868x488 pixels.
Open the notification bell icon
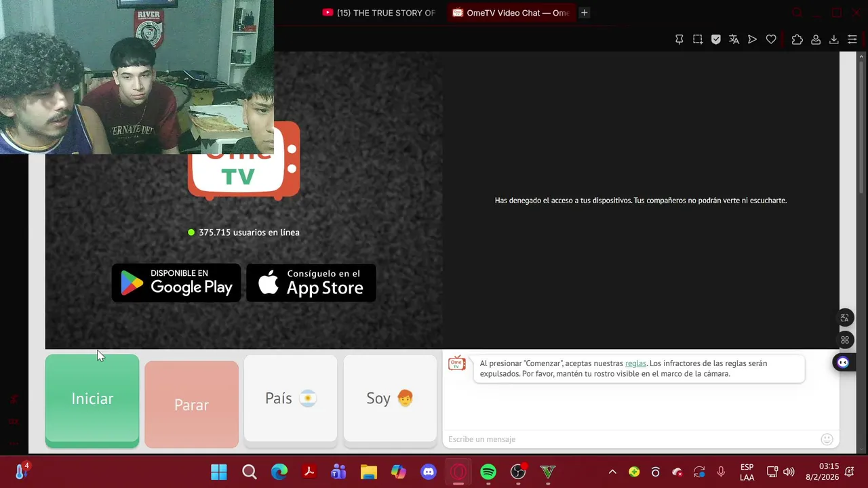coord(850,472)
